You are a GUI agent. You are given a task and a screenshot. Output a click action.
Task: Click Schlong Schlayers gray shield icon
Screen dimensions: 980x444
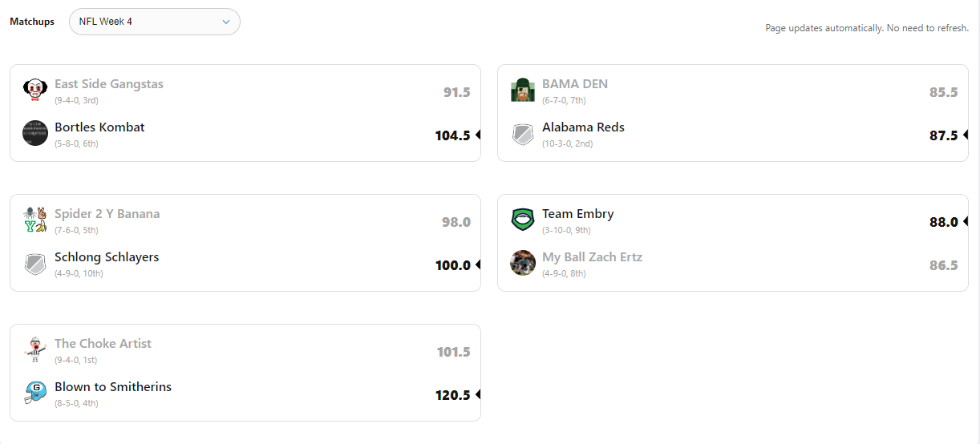[x=35, y=263]
